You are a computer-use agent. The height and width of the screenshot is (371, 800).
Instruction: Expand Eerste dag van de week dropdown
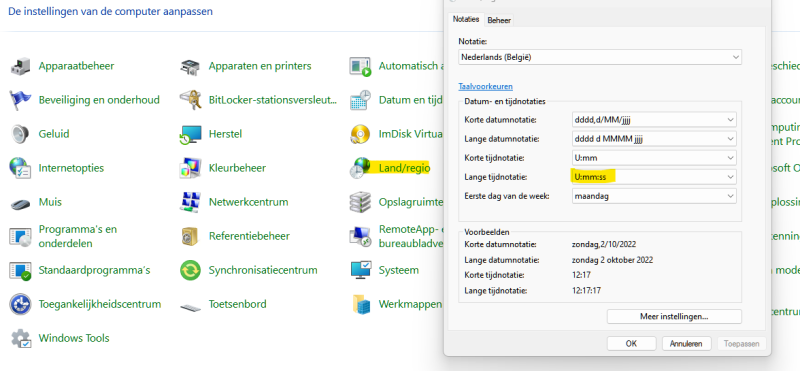[655, 196]
